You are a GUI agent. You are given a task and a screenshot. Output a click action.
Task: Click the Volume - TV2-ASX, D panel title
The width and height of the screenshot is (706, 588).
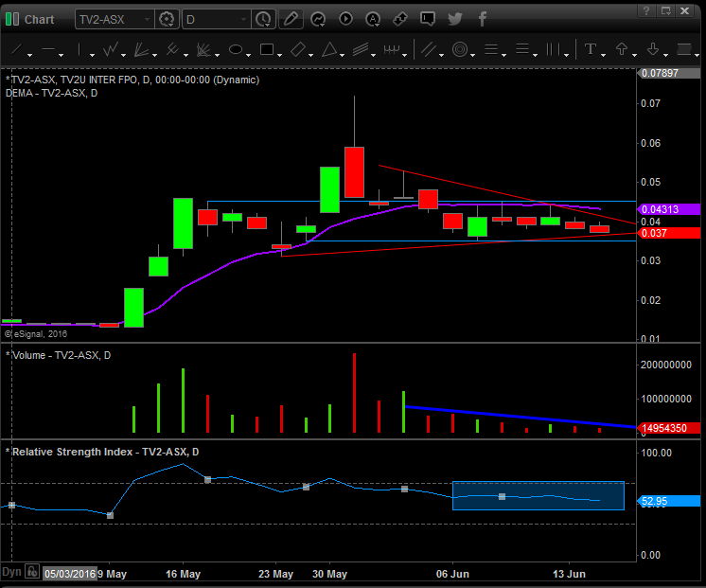(x=62, y=355)
